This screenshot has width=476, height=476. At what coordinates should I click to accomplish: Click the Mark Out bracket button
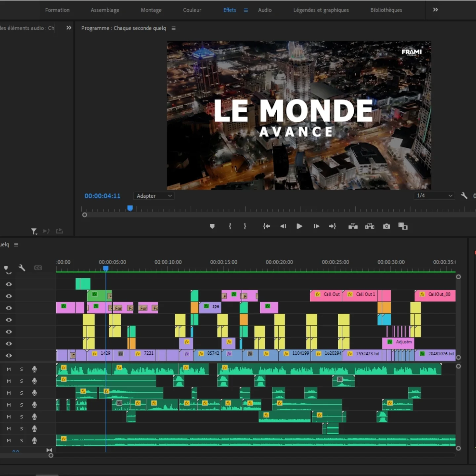[245, 226]
